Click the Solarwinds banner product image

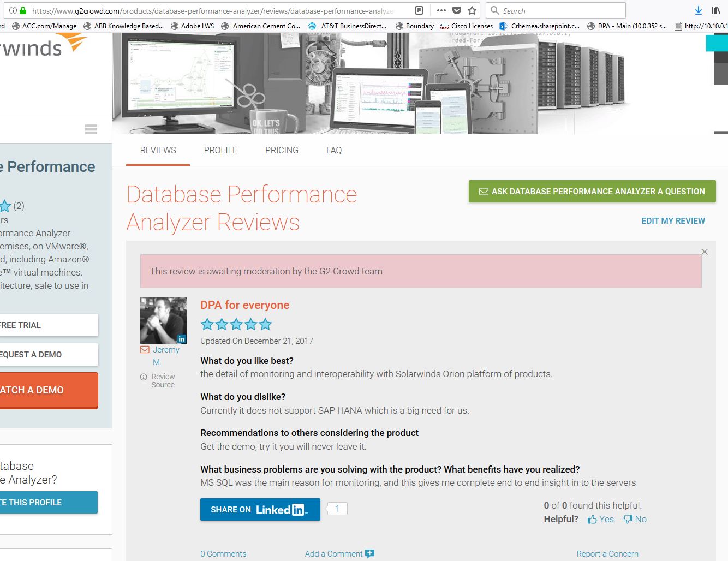pos(371,83)
